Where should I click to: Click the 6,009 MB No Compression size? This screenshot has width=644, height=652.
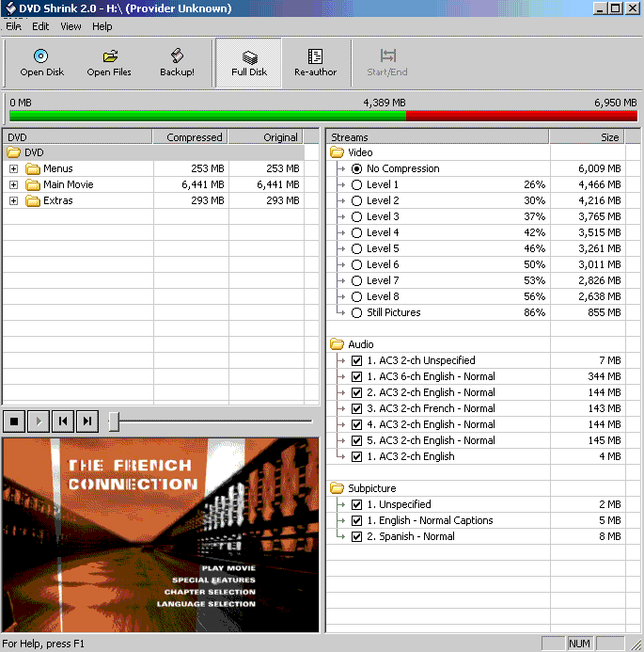(x=600, y=168)
